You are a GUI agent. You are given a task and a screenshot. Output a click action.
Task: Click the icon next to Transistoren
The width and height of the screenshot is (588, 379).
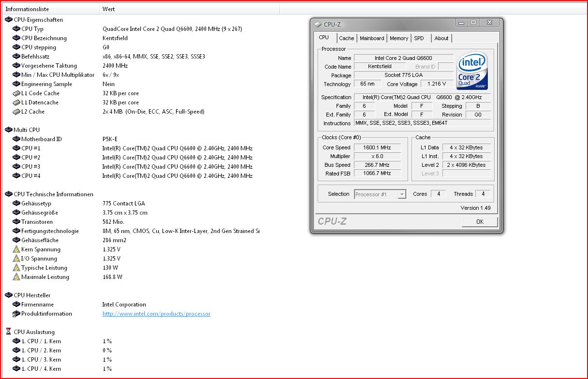[x=16, y=222]
